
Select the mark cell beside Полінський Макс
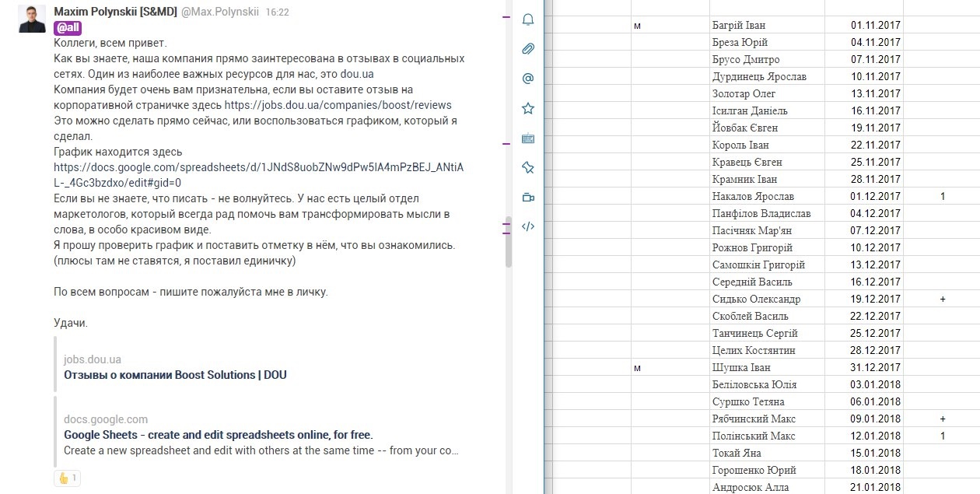[942, 436]
